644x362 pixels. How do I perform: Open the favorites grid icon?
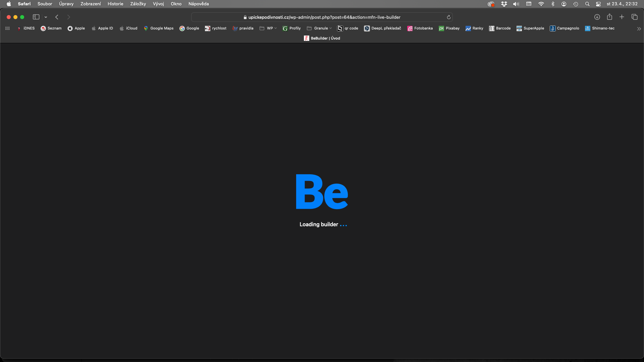coord(7,28)
